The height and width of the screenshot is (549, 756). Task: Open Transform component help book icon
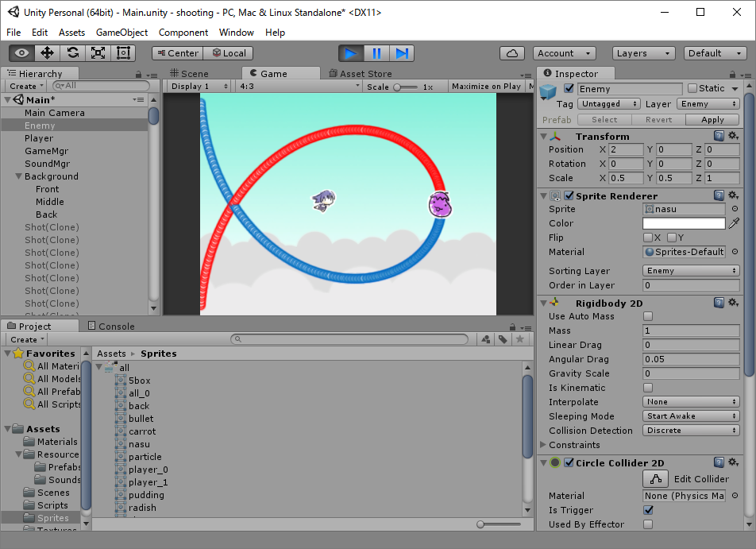719,136
